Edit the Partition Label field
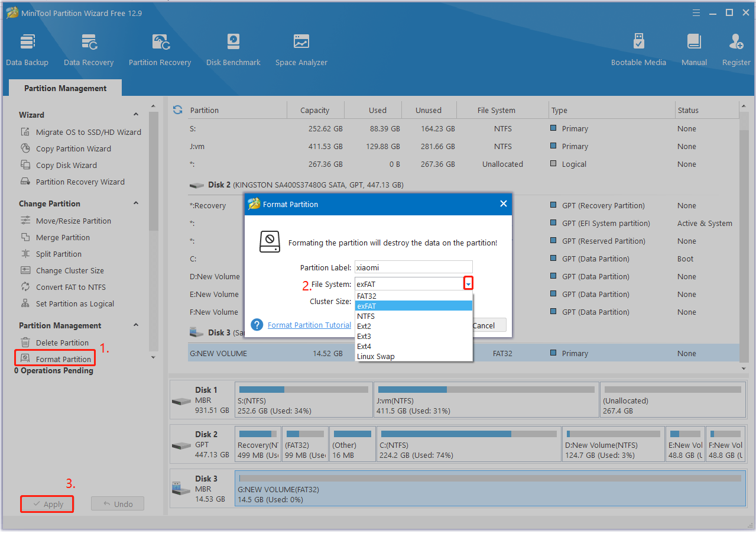This screenshot has width=756, height=533. [x=414, y=267]
